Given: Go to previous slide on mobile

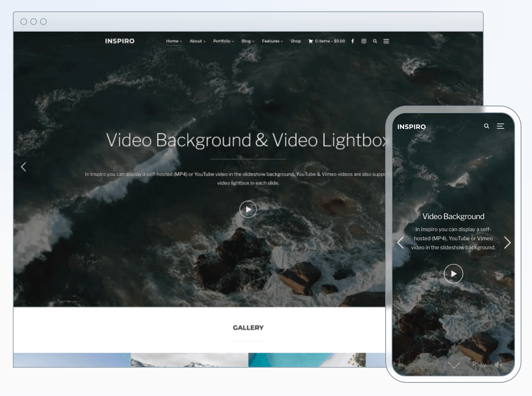Looking at the screenshot, I should tap(401, 243).
